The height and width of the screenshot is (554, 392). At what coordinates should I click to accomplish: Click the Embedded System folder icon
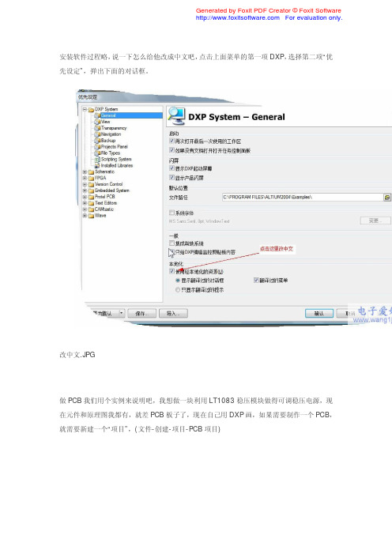click(x=91, y=190)
